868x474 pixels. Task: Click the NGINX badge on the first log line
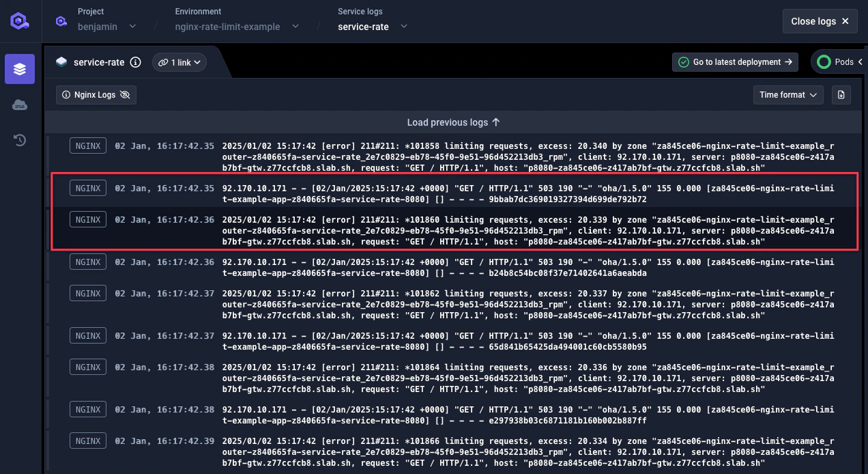pos(87,145)
